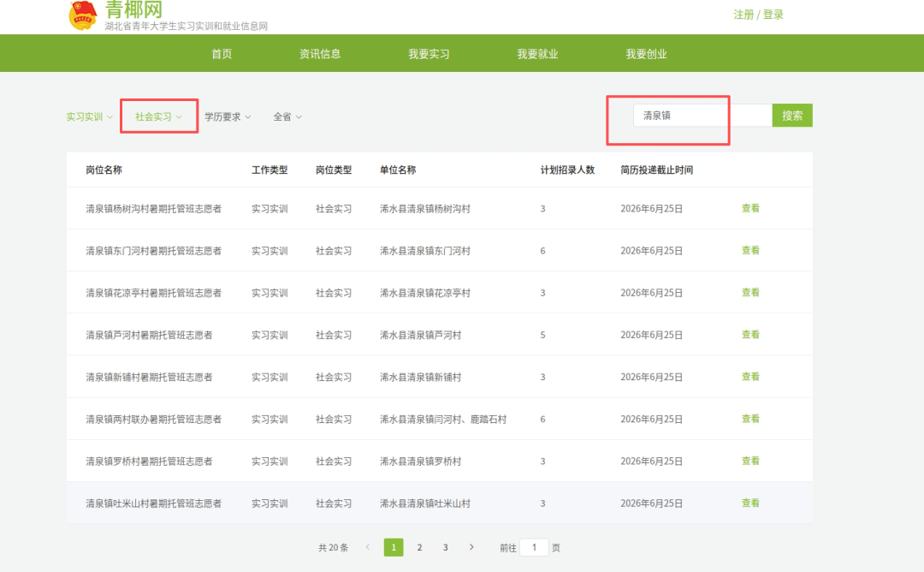This screenshot has width=924, height=572.
Task: Open 我要创业 navigation item
Action: (646, 54)
